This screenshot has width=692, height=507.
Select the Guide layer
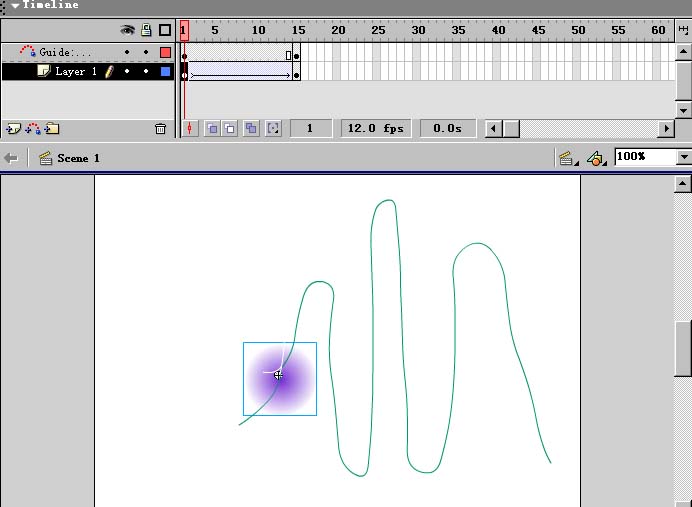(x=65, y=53)
